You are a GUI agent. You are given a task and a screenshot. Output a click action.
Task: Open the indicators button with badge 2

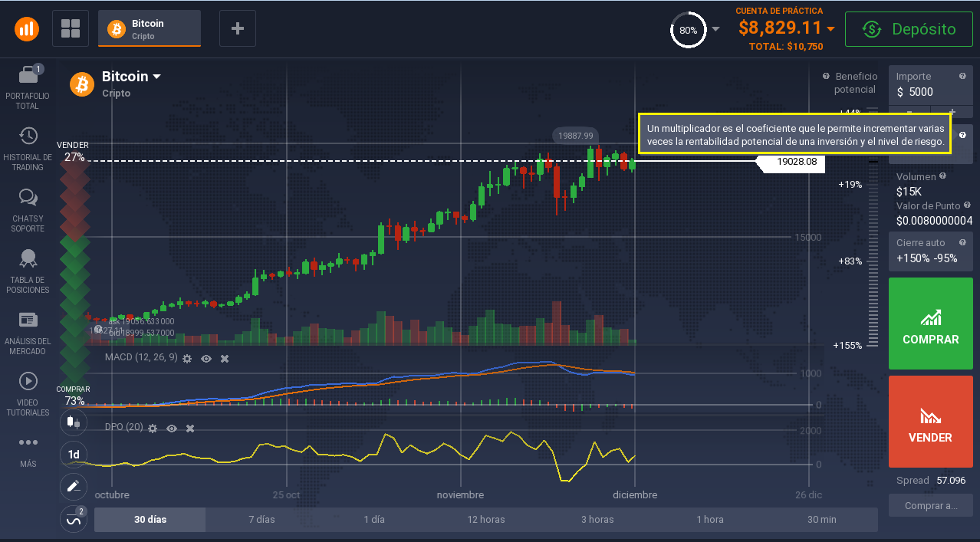[74, 519]
